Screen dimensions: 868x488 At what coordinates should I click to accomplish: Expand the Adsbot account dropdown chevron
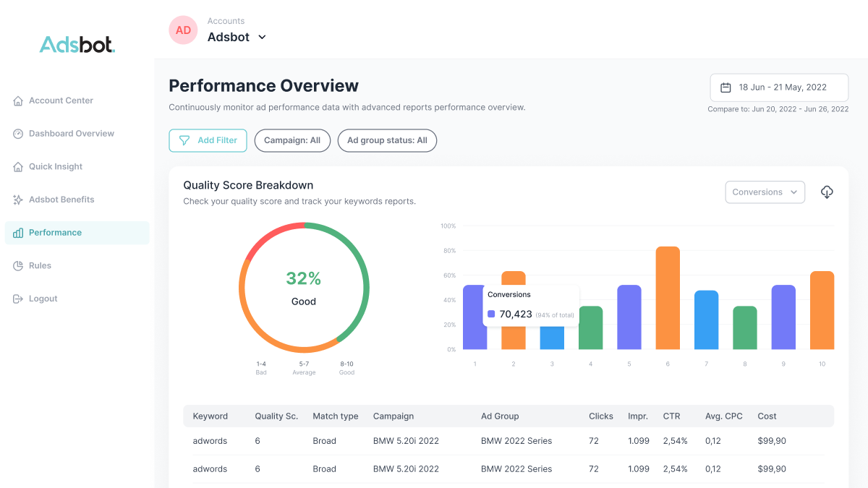tap(262, 38)
